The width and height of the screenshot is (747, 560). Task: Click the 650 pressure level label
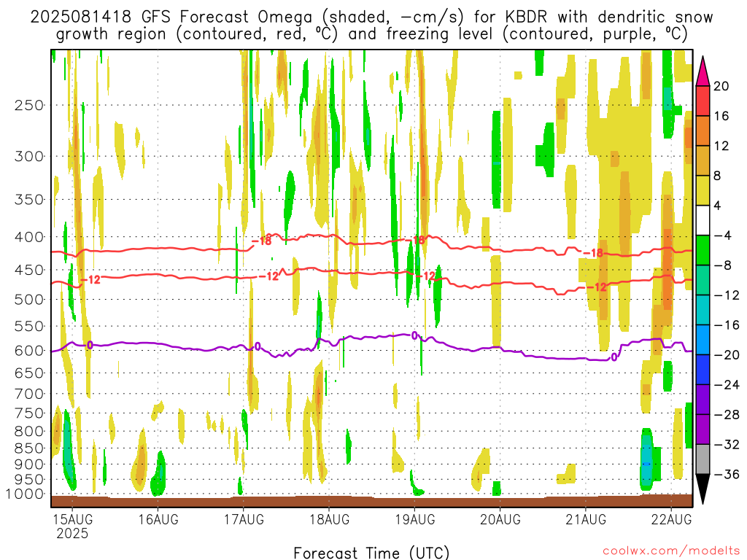tap(29, 373)
